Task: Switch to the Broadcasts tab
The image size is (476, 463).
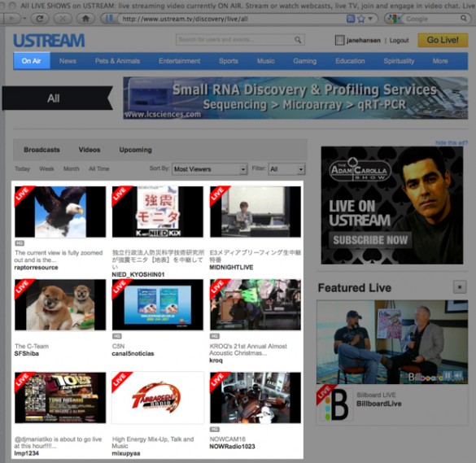Action: tap(41, 150)
